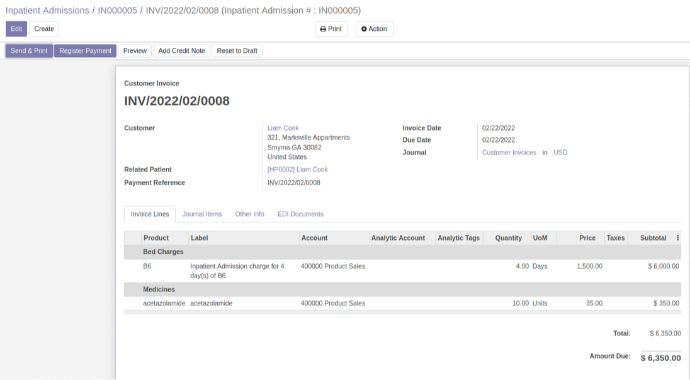Click Reset to Draft
This screenshot has width=690, height=380.
click(x=237, y=51)
